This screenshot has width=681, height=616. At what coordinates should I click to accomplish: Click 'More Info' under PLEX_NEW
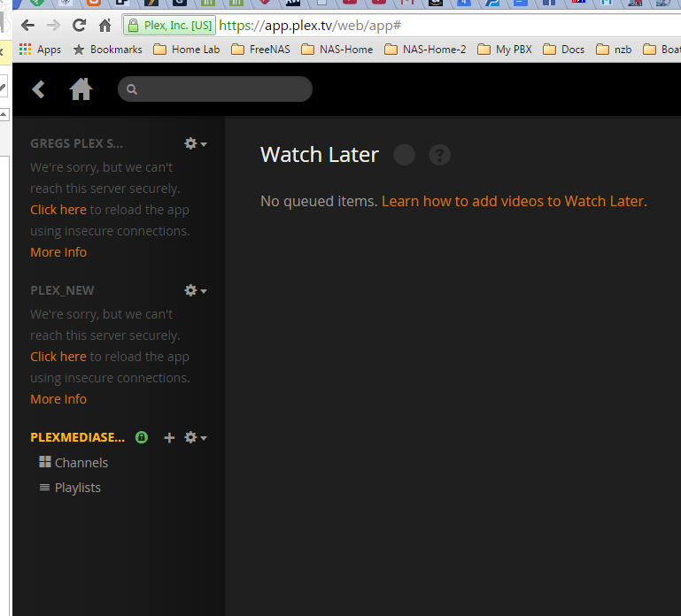(x=58, y=399)
